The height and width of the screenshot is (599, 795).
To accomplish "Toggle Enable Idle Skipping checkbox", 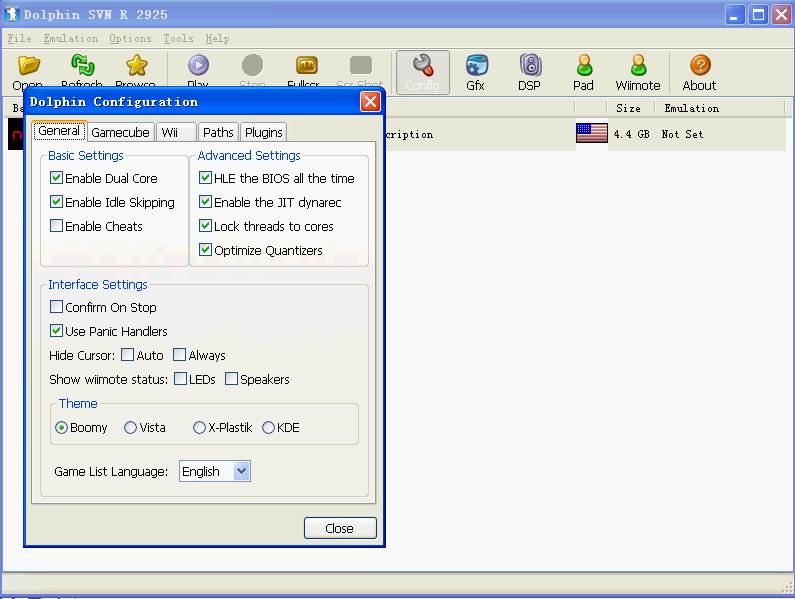I will 56,202.
